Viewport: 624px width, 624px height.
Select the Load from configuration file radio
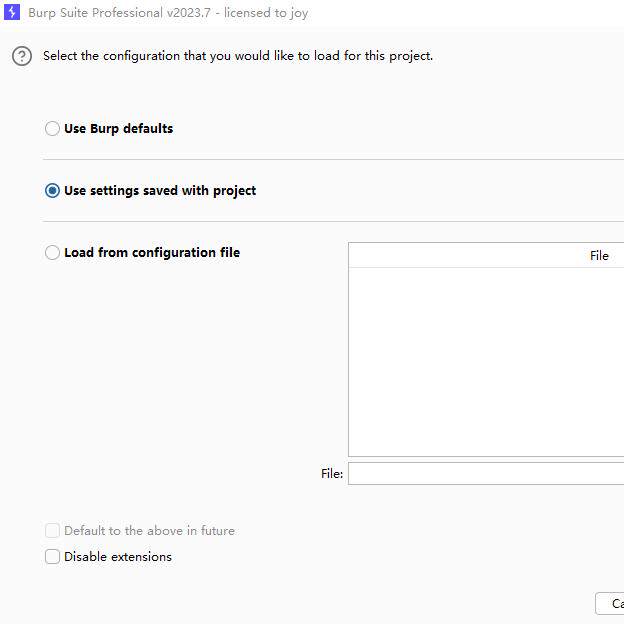point(52,253)
